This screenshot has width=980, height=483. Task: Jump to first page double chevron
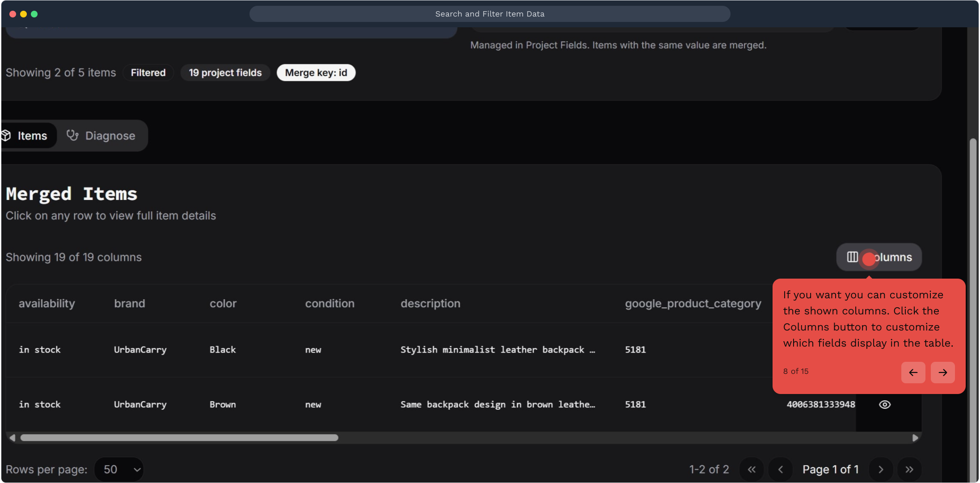[x=752, y=470]
